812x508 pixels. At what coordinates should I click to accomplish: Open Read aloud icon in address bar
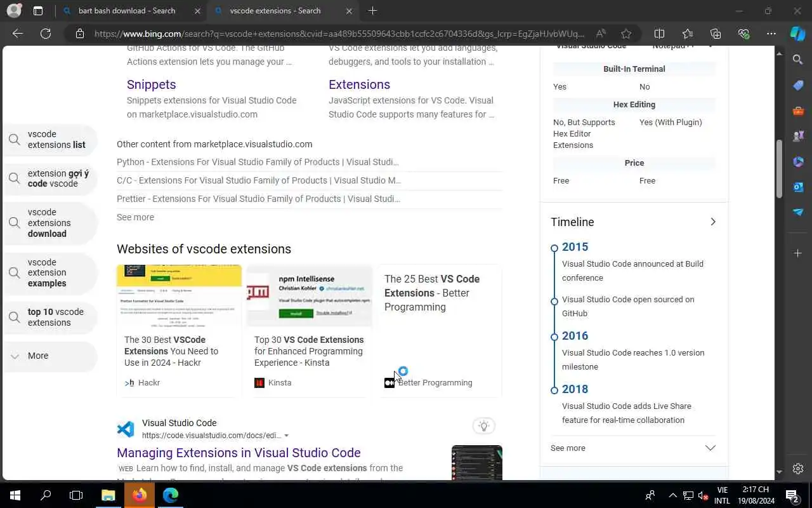point(600,34)
